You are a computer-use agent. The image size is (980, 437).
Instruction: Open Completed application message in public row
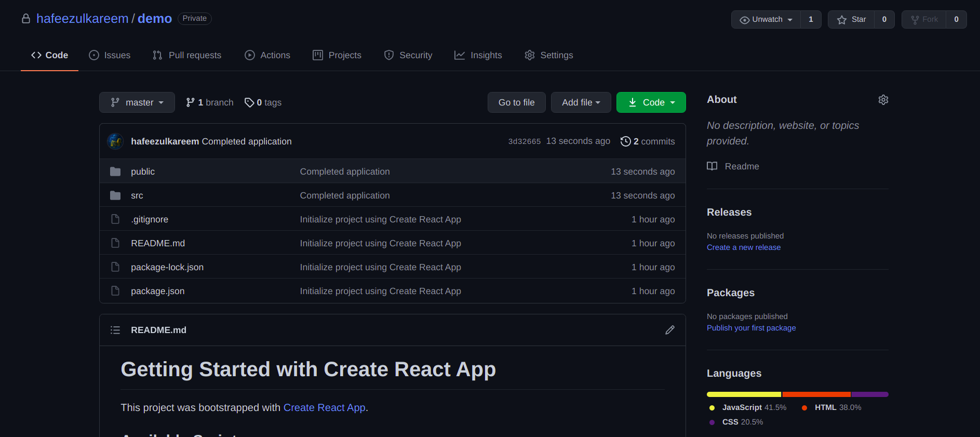tap(345, 171)
